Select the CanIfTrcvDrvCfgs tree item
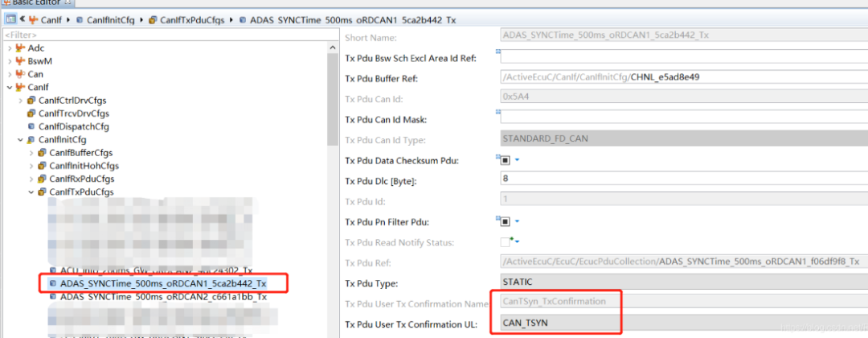The height and width of the screenshot is (338, 868). pyautogui.click(x=74, y=113)
